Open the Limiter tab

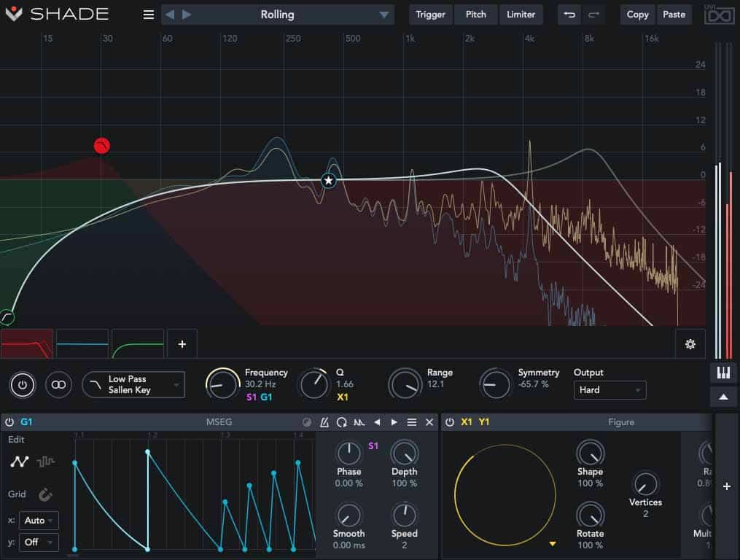pos(521,15)
